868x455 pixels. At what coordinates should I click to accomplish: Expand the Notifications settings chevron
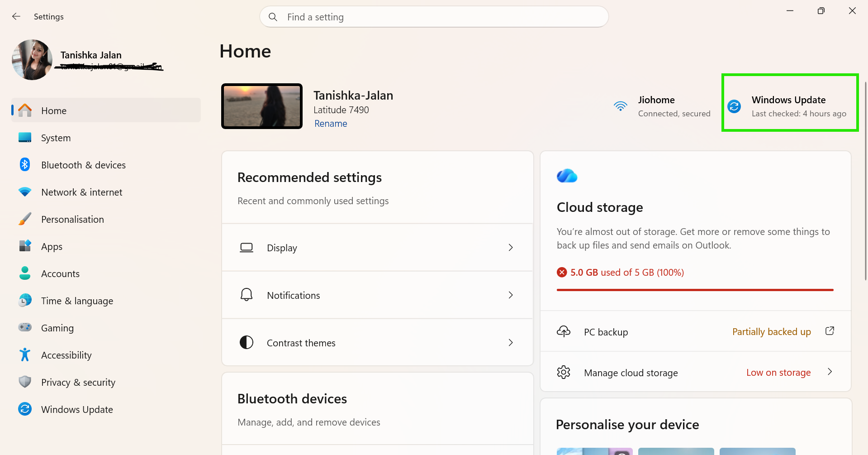point(511,295)
